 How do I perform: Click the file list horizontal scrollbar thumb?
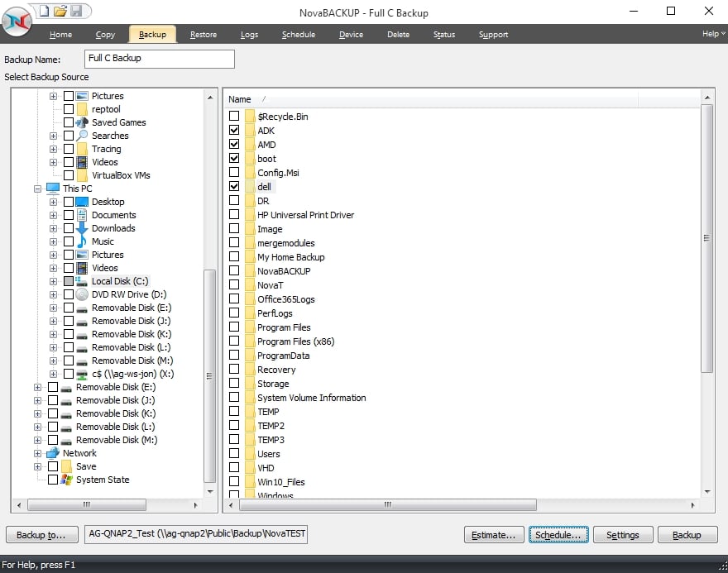click(388, 504)
